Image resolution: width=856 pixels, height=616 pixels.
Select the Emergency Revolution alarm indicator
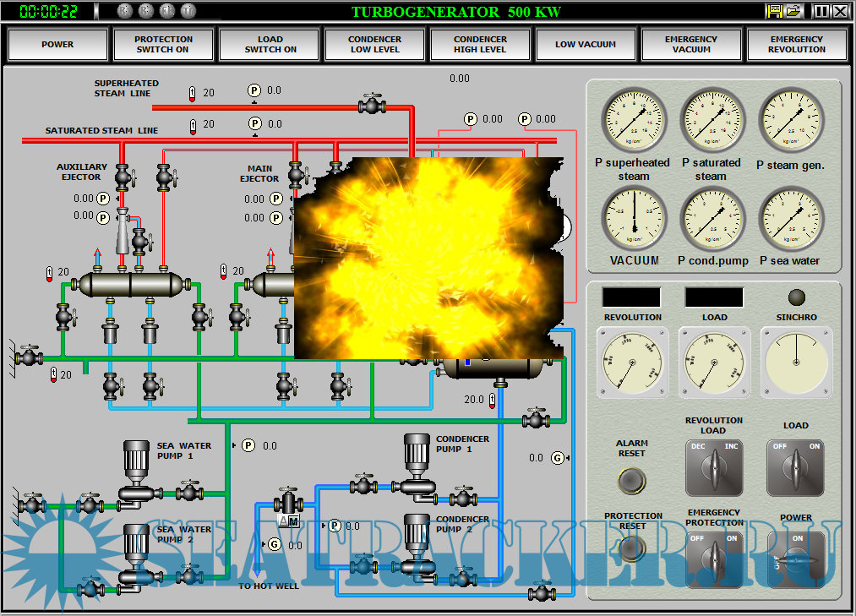coord(796,45)
